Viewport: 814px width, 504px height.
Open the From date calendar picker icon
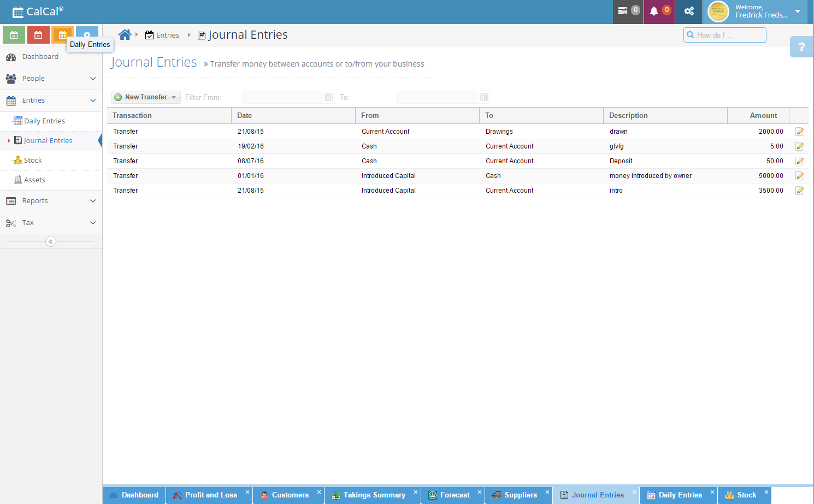[x=329, y=97]
